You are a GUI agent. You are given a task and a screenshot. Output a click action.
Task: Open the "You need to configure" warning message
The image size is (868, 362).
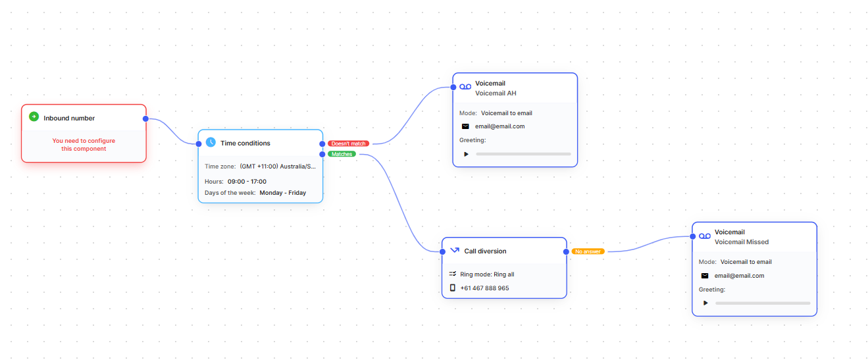click(84, 145)
